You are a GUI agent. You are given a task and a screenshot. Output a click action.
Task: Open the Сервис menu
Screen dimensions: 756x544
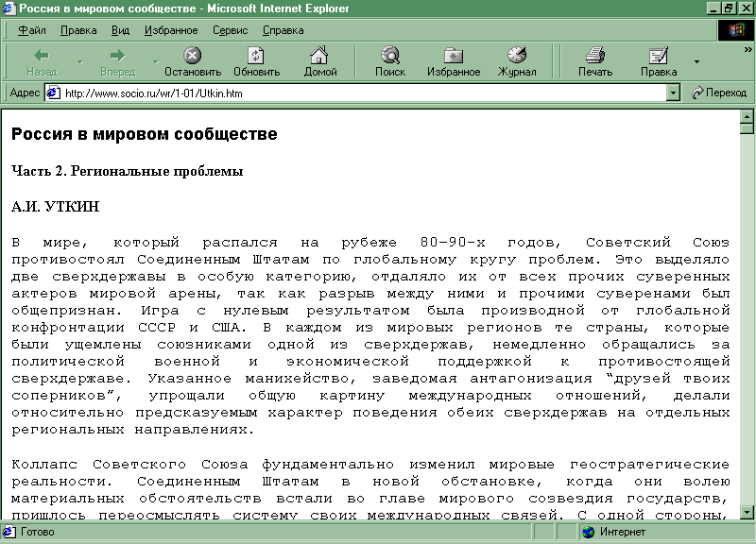(230, 30)
